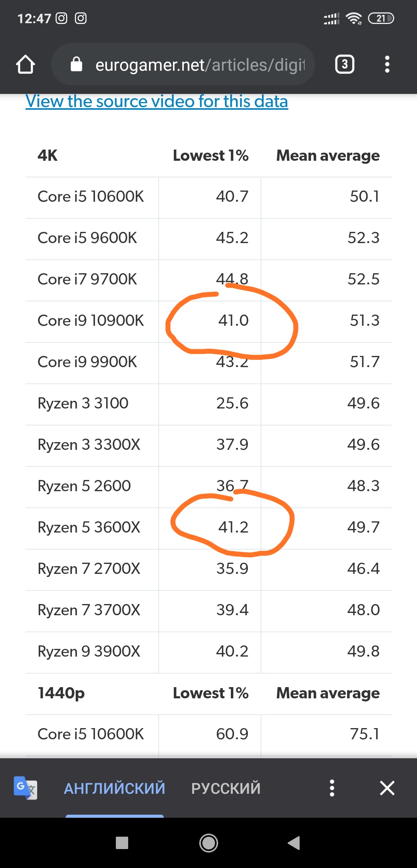Switch translation to Английский tab

pyautogui.click(x=114, y=788)
